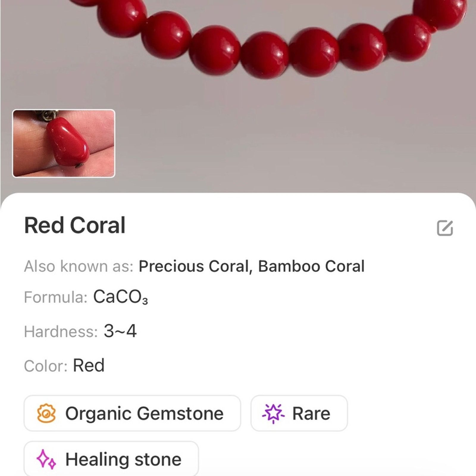
Task: Tap the 'Hardness:' label
Action: tap(61, 331)
